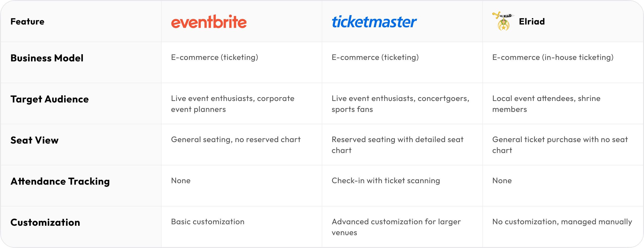Click the corporate event planners audience text
644x248 pixels.
click(x=232, y=104)
